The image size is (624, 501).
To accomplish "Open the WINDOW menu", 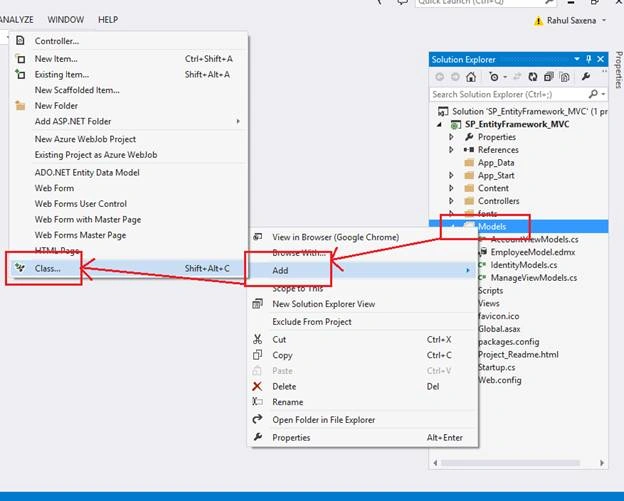I will pos(66,19).
